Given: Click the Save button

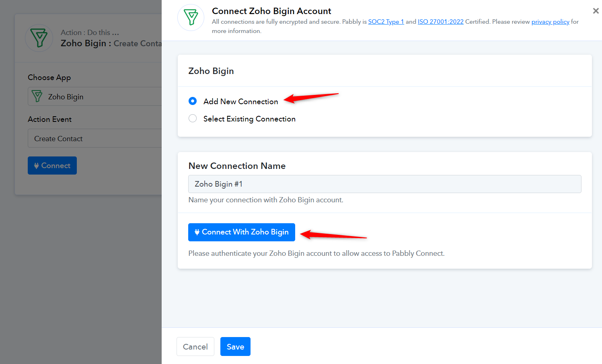Looking at the screenshot, I should 235,347.
